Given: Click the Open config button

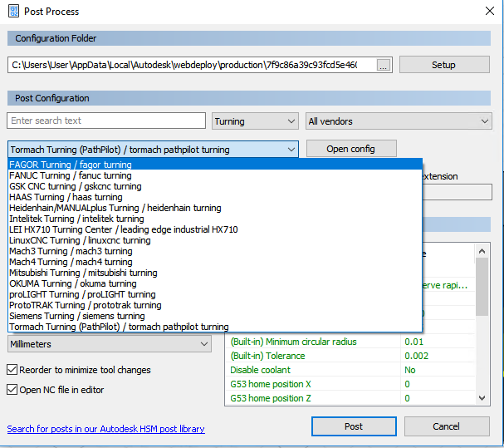Looking at the screenshot, I should [351, 149].
